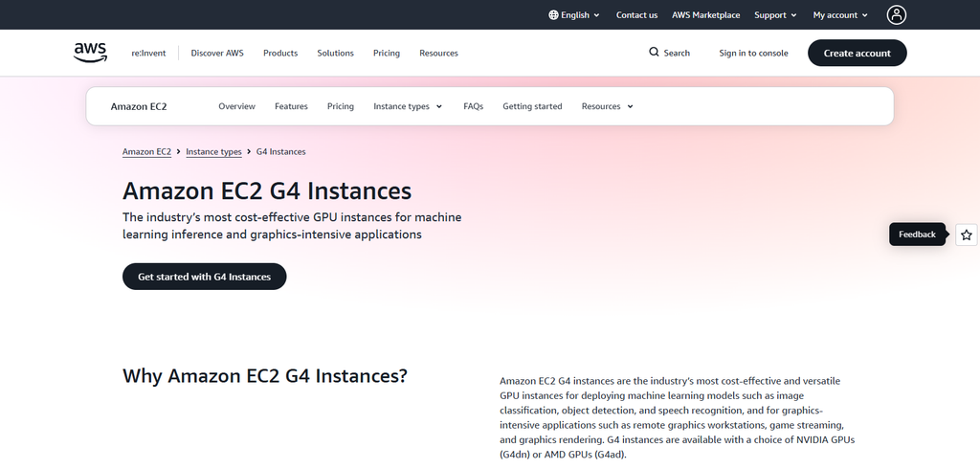Open the Discover AWS menu
The width and height of the screenshot is (980, 469).
click(217, 54)
